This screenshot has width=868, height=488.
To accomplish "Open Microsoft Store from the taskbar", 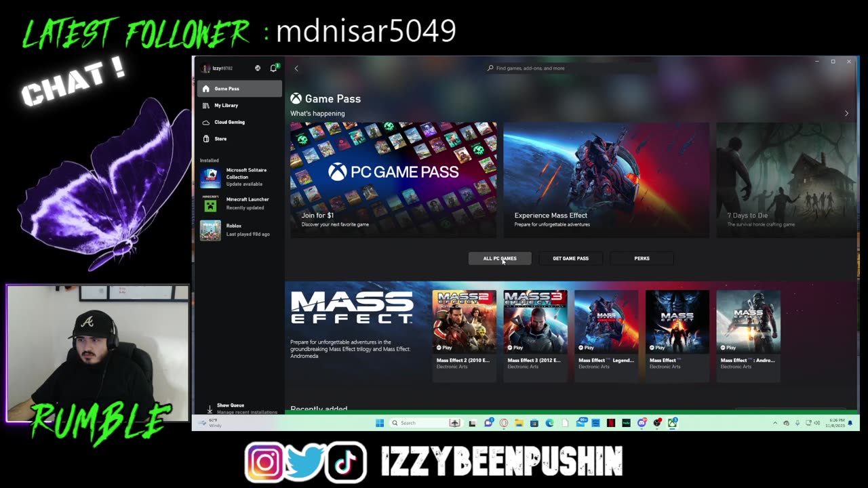I will coord(534,423).
